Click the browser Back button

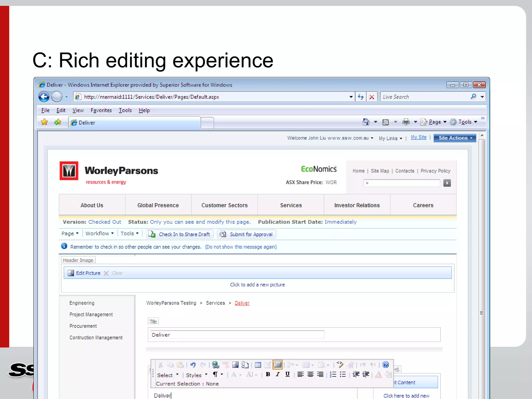44,97
